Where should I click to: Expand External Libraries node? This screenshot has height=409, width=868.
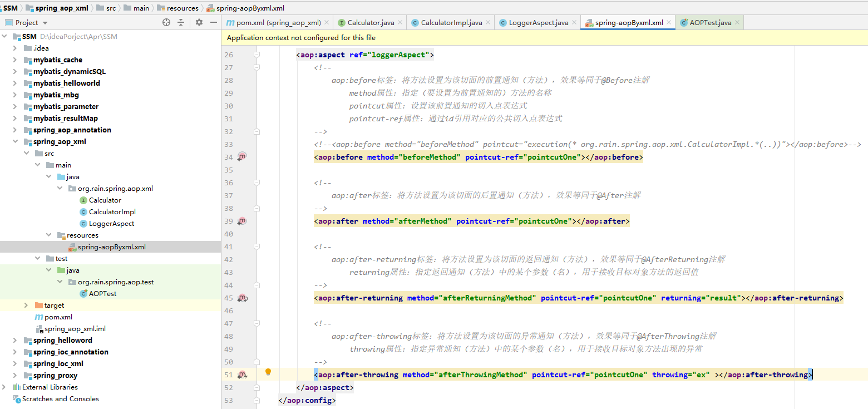coord(5,387)
